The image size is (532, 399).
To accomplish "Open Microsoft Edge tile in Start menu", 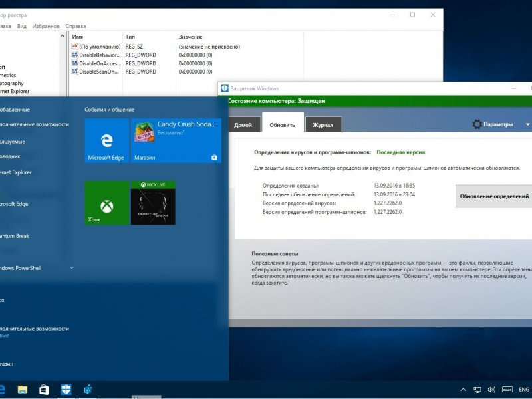I will point(106,140).
